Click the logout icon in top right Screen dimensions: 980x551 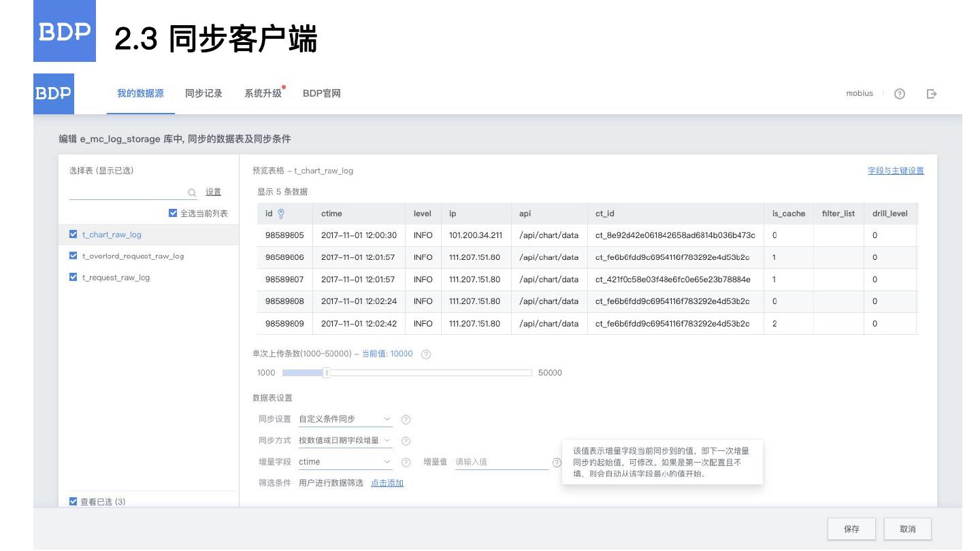tap(932, 94)
